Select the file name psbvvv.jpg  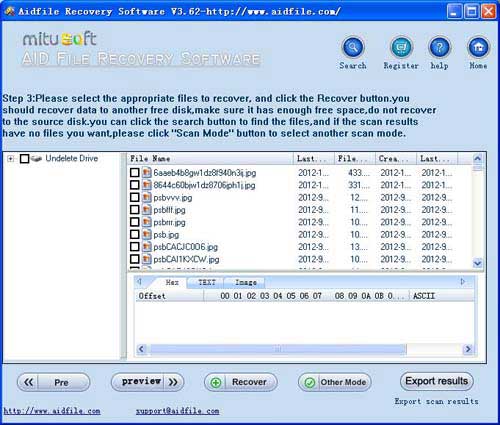pyautogui.click(x=172, y=198)
